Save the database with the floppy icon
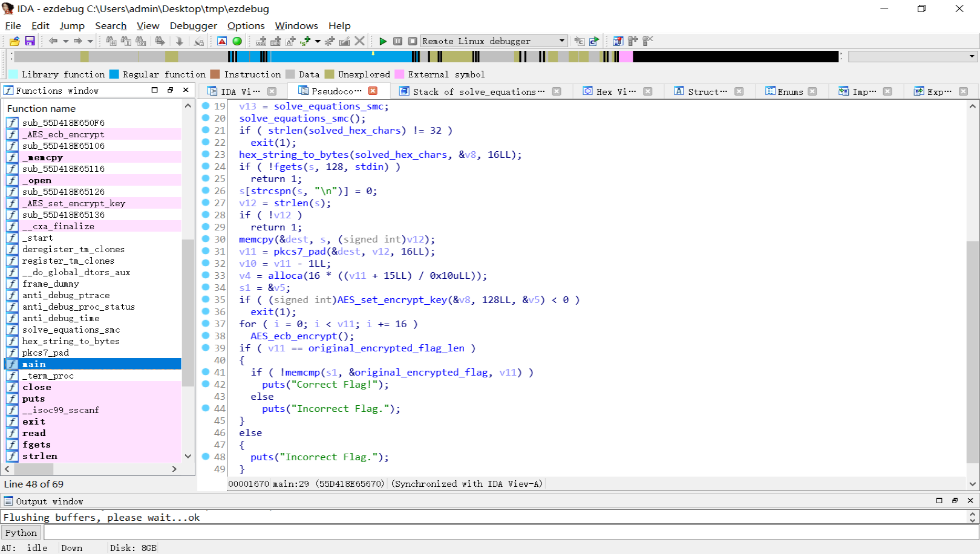 coord(30,41)
